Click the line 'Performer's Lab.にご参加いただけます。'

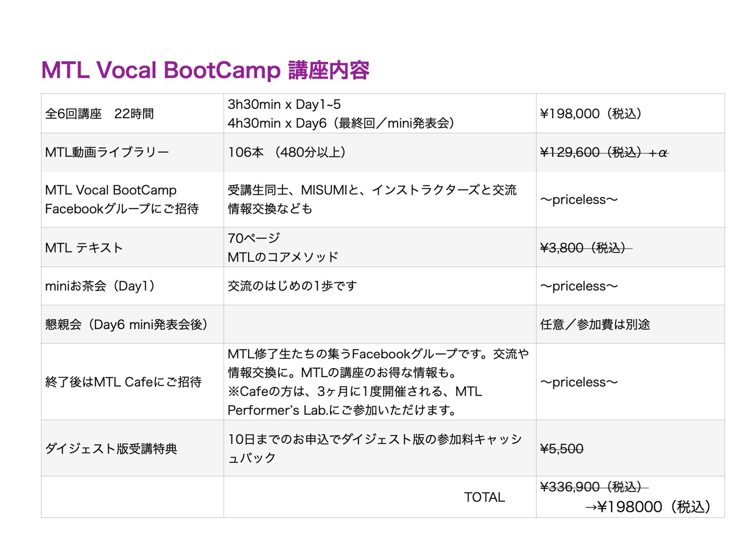[x=342, y=410]
